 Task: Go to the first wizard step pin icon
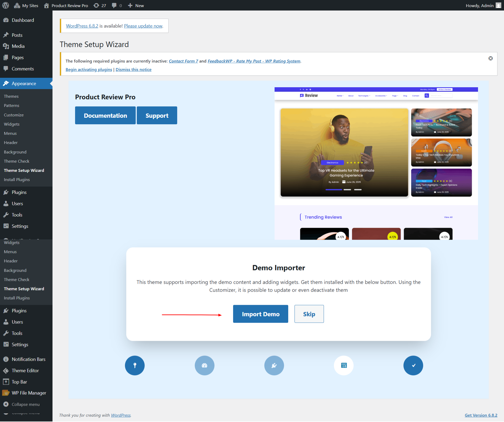[x=135, y=366]
